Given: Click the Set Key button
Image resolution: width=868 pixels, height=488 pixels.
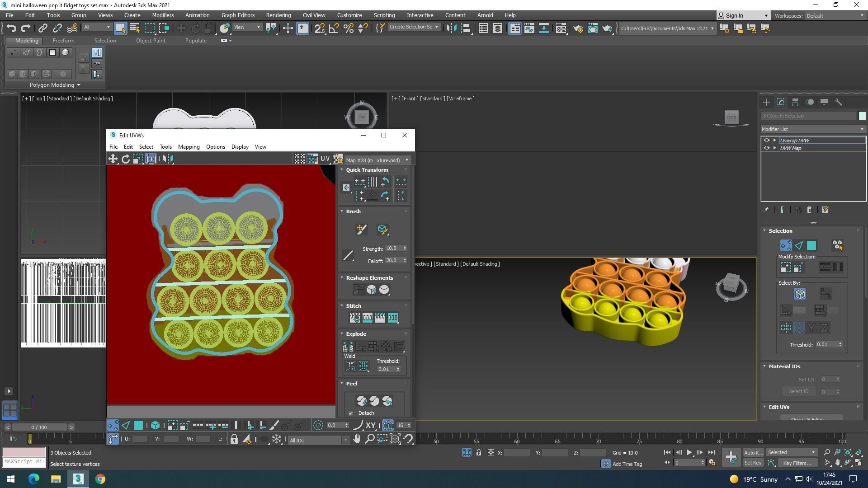Looking at the screenshot, I should click(x=753, y=463).
